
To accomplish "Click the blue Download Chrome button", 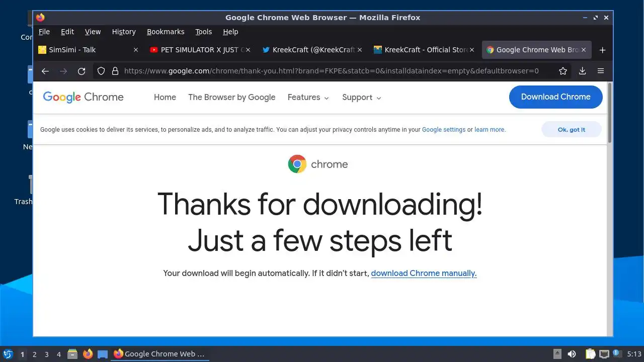I will [x=555, y=97].
